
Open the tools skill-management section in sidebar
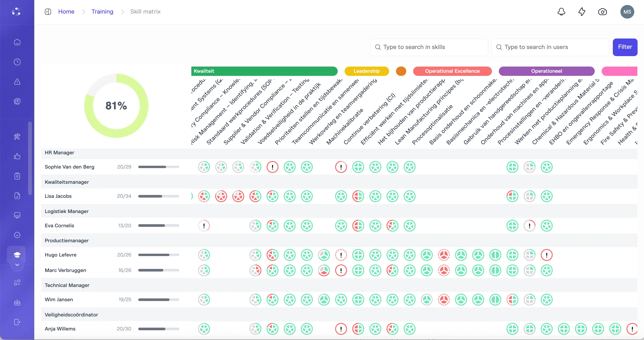(x=17, y=137)
